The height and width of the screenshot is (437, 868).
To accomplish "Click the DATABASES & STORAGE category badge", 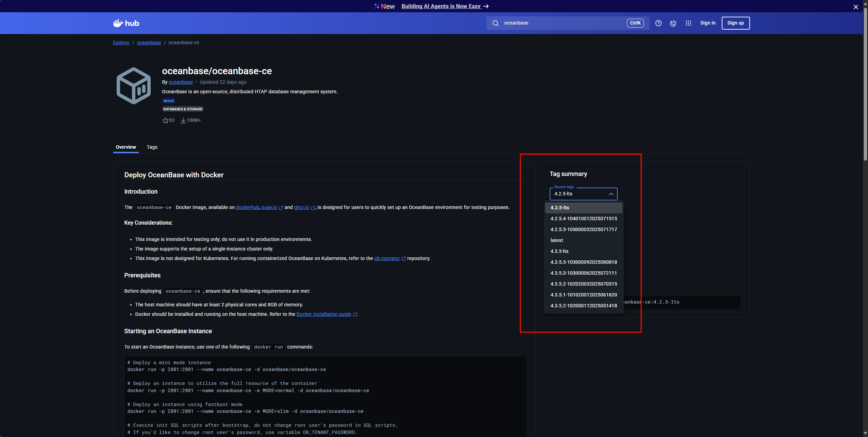I will point(183,109).
